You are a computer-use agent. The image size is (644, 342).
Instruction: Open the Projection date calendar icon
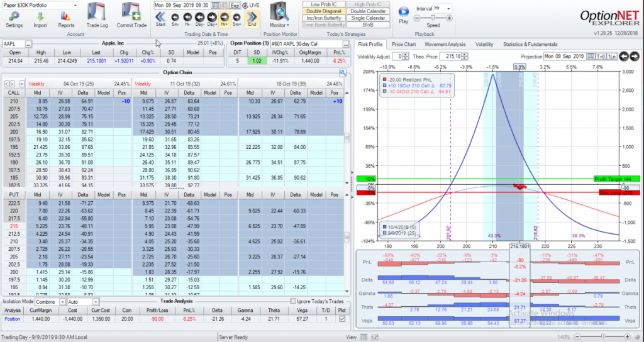pyautogui.click(x=591, y=56)
